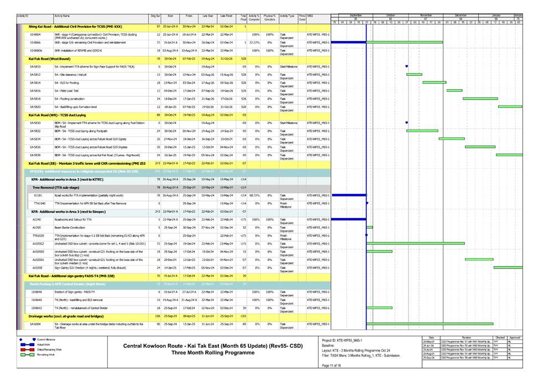Click the blue actual progress bar for 10-8666
The width and height of the screenshot is (554, 392).
(x=349, y=42)
